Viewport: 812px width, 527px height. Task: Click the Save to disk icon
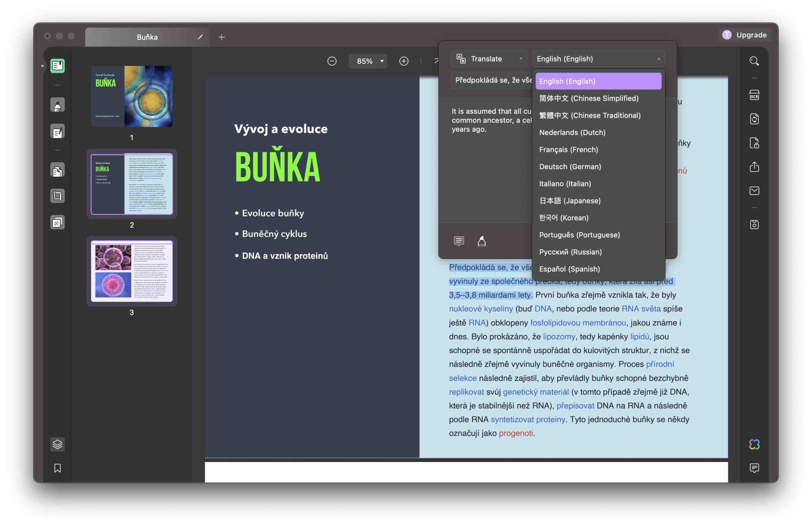point(754,225)
